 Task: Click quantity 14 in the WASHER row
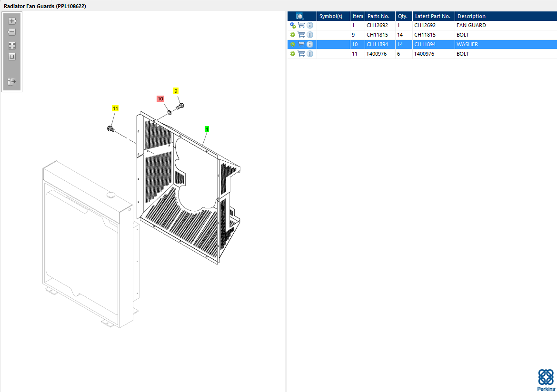coord(404,44)
